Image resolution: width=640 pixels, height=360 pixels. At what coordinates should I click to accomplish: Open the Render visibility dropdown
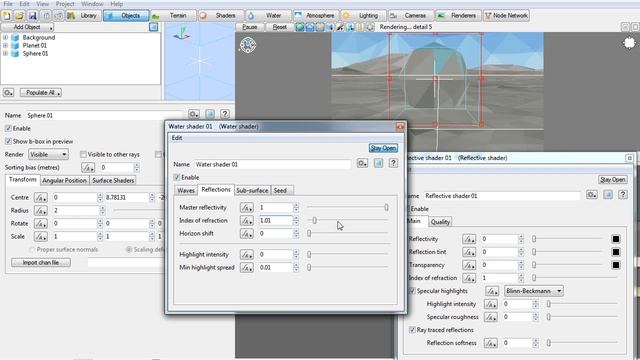click(48, 155)
